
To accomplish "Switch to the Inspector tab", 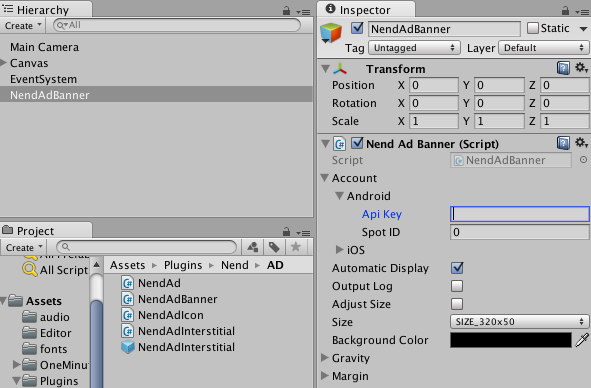I will [366, 9].
